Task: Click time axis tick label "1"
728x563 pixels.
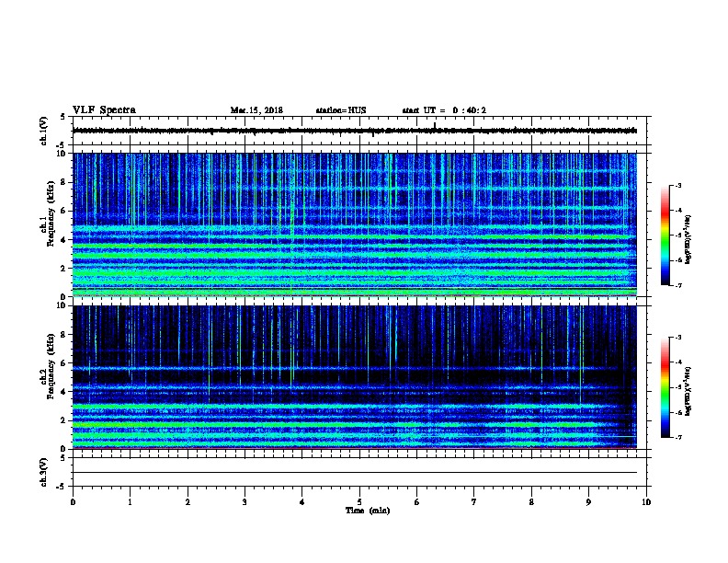Action: pyautogui.click(x=130, y=502)
